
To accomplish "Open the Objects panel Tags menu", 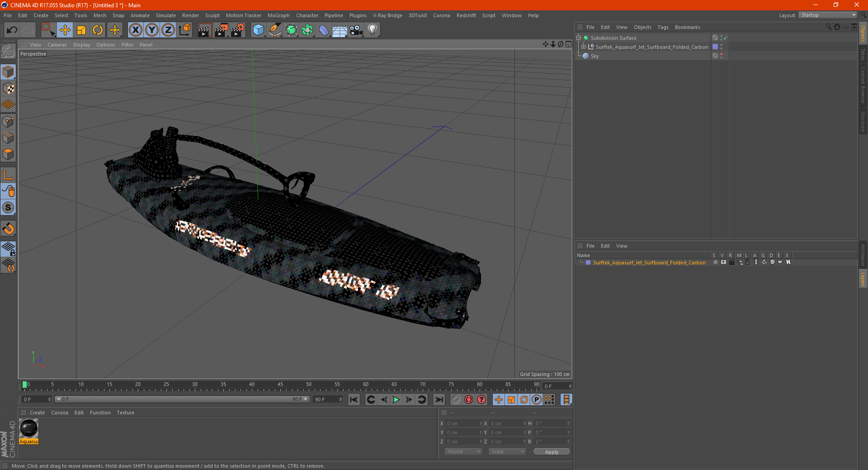I will point(663,27).
